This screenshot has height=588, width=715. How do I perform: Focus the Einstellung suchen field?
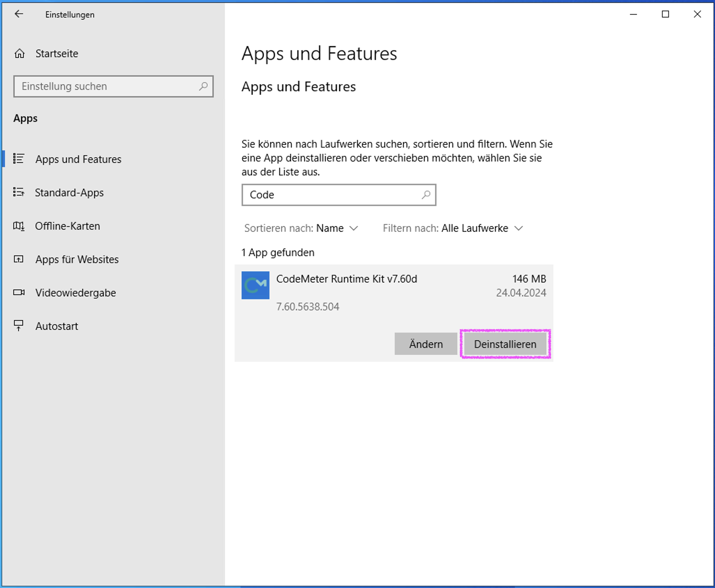[x=113, y=86]
